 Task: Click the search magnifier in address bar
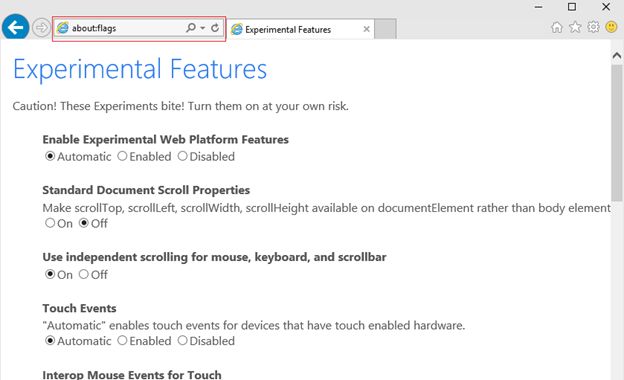point(191,27)
